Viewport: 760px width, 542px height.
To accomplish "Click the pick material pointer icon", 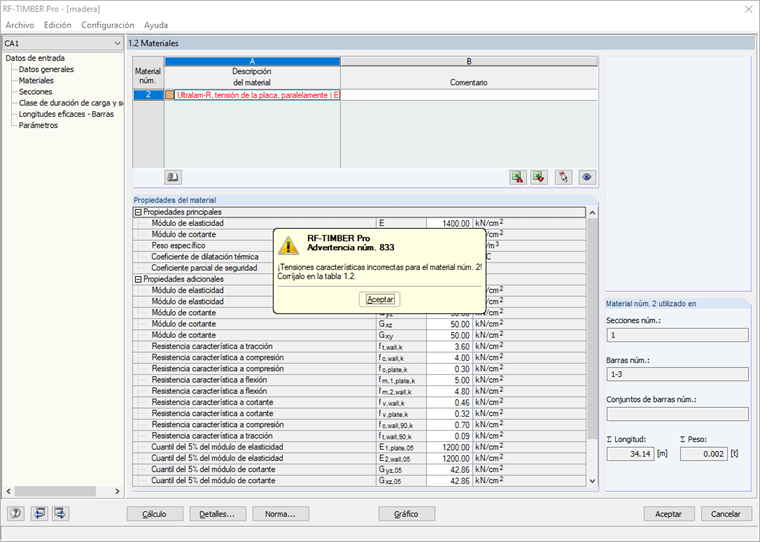I will point(563,177).
